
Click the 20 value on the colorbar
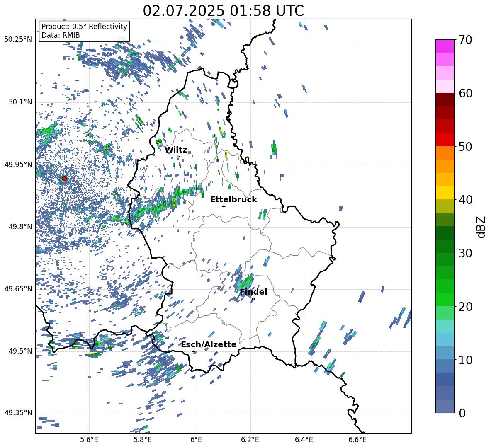tap(465, 307)
